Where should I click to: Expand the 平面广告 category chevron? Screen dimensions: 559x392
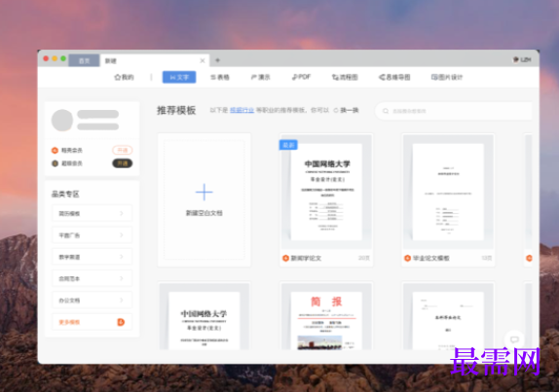point(121,235)
